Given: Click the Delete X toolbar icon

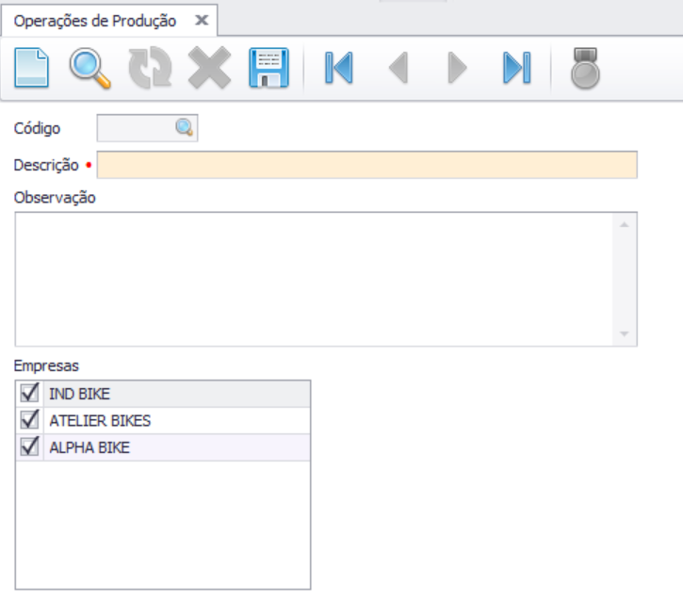Looking at the screenshot, I should [209, 69].
